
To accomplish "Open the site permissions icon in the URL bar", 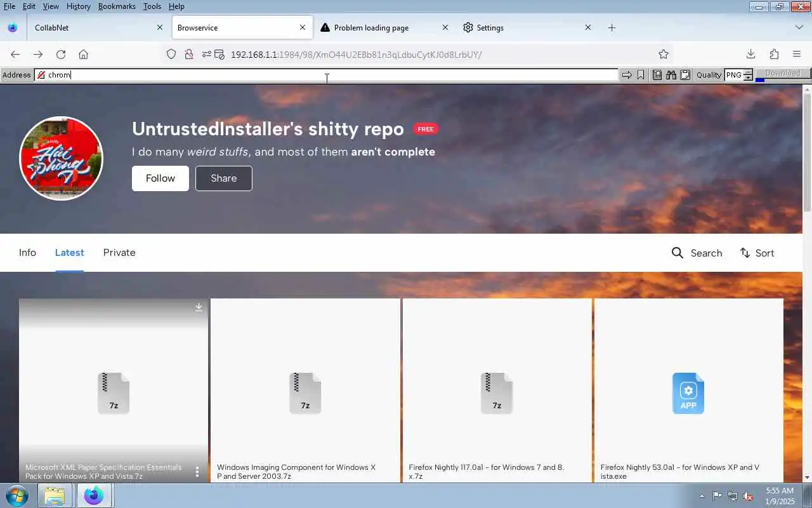I will coord(206,55).
